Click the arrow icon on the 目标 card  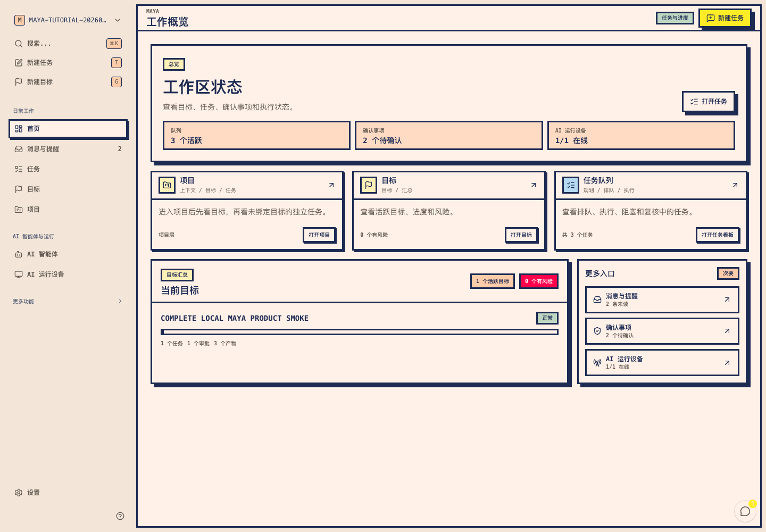tap(534, 185)
